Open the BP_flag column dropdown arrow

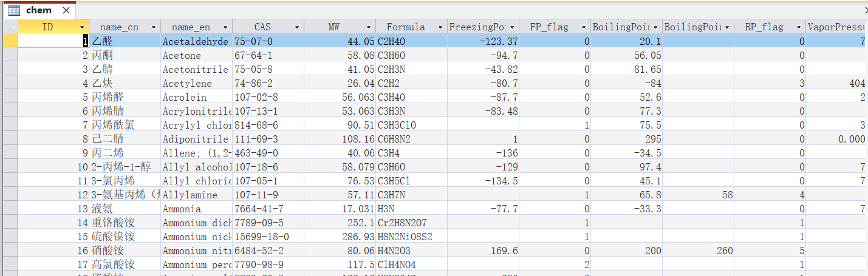coord(799,27)
